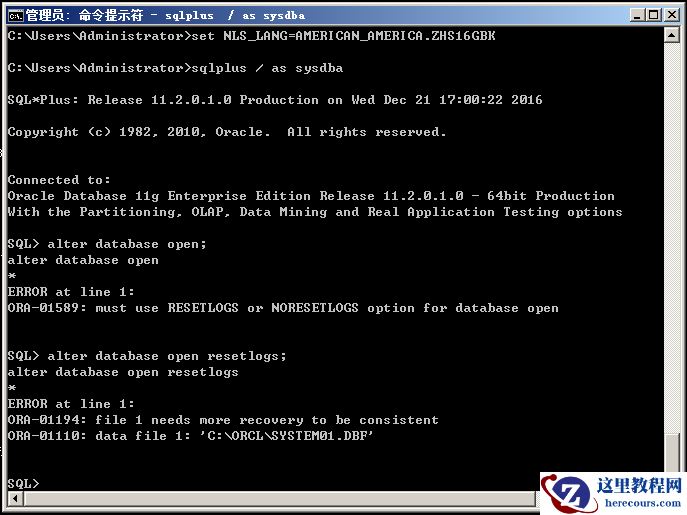Click the echoed 'alter database open resetlogs' line

click(123, 372)
